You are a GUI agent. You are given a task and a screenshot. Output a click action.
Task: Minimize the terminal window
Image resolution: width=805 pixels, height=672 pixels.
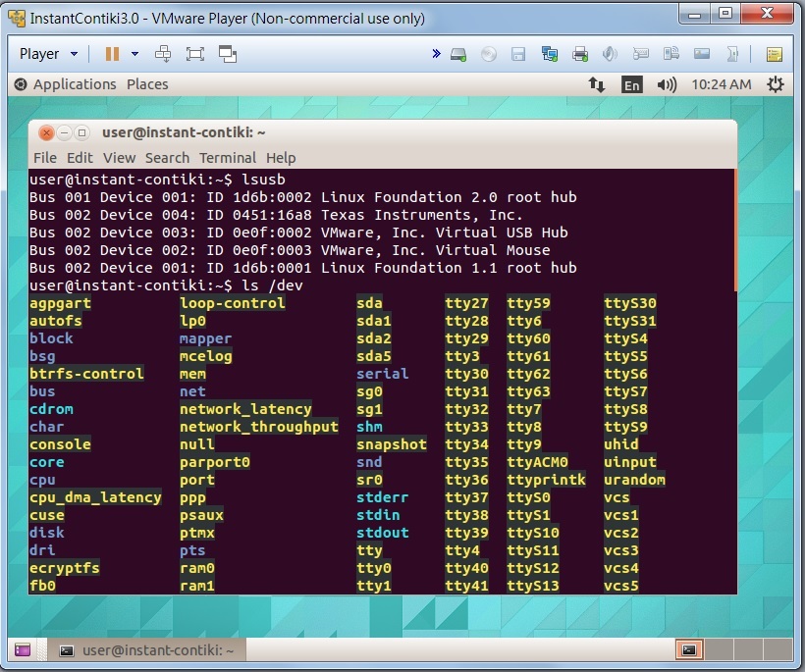tap(64, 133)
